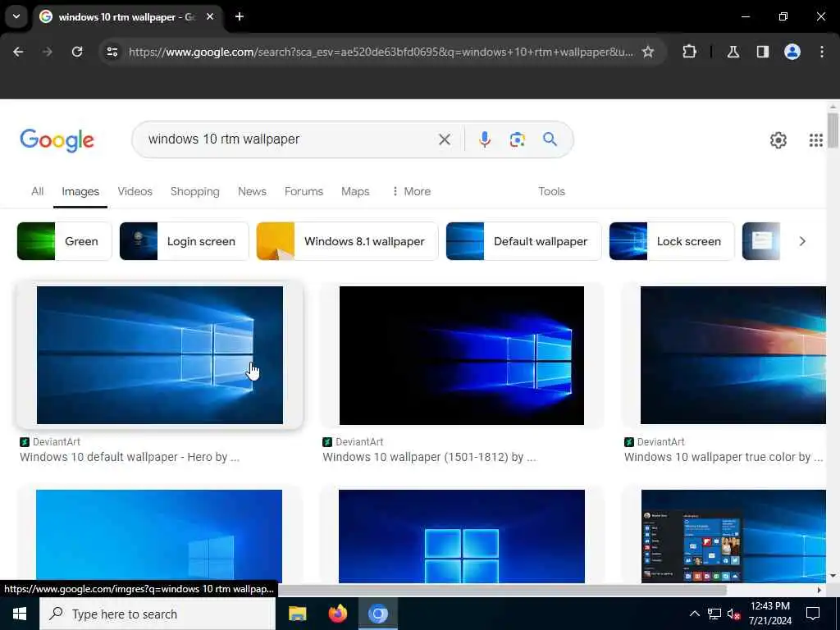Click the horizontal scrollbar thumb
The width and height of the screenshot is (840, 630).
pyautogui.click(x=502, y=590)
